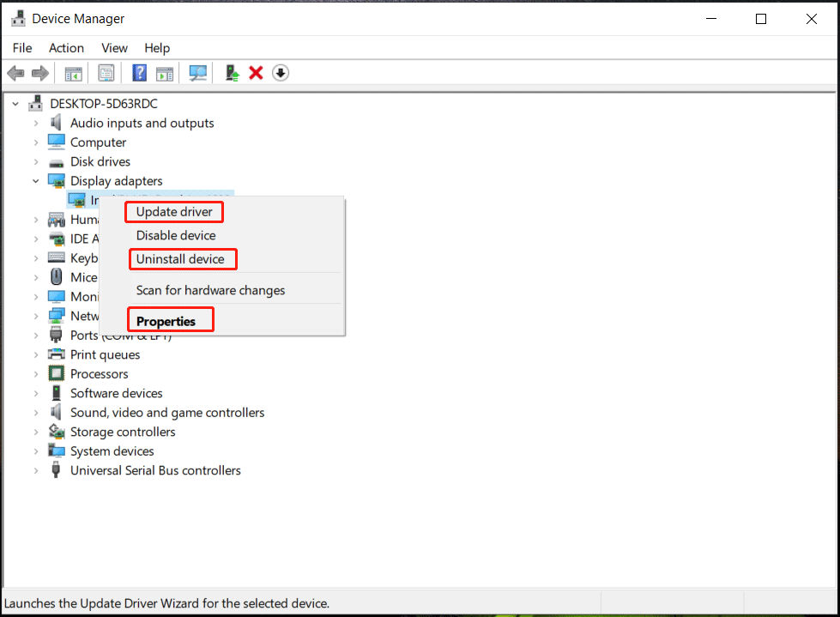Click Scan for hardware changes toolbar icon

coord(197,73)
